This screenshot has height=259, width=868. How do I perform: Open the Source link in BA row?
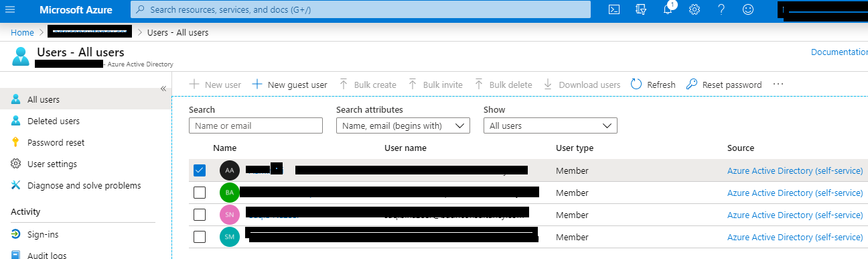795,193
